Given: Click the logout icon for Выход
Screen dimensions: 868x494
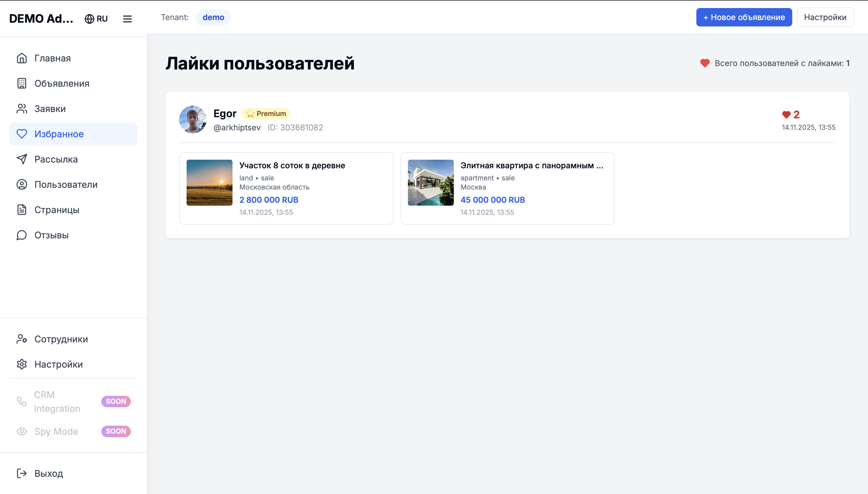Looking at the screenshot, I should coord(22,473).
